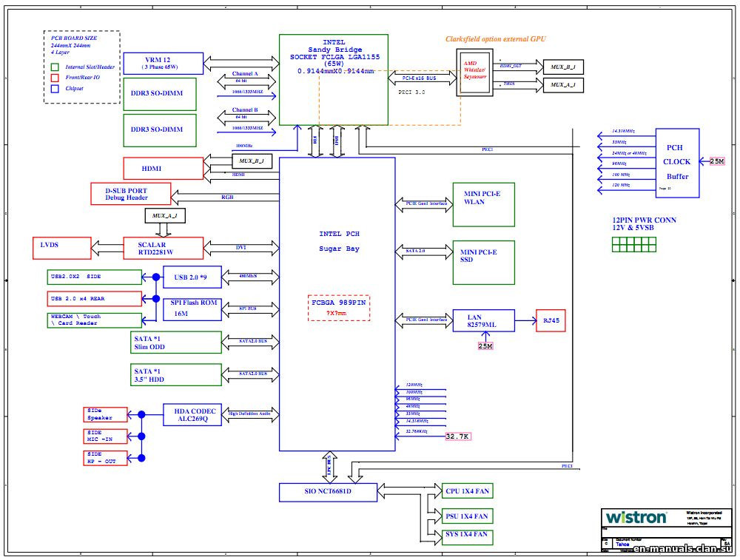Click the 32.7K crystal label

tap(458, 436)
